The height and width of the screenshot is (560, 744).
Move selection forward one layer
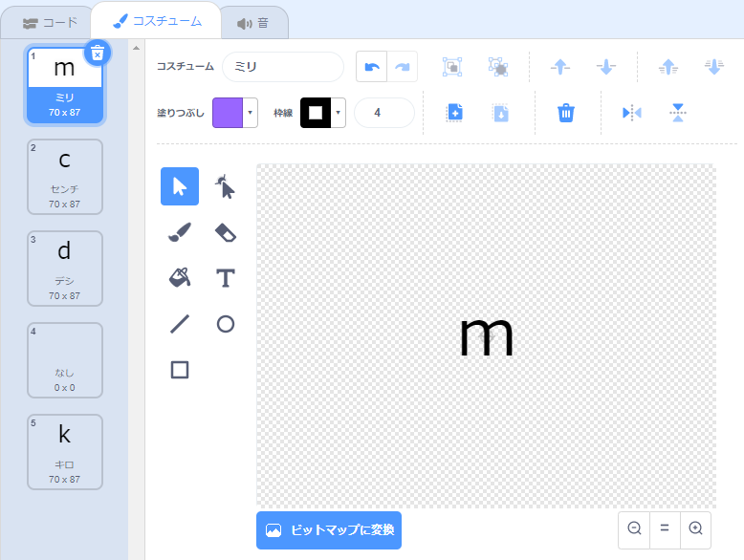(x=560, y=67)
